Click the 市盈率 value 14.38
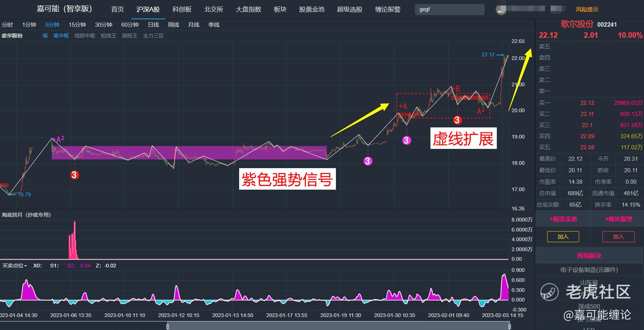This screenshot has height=330, width=644. click(x=575, y=182)
